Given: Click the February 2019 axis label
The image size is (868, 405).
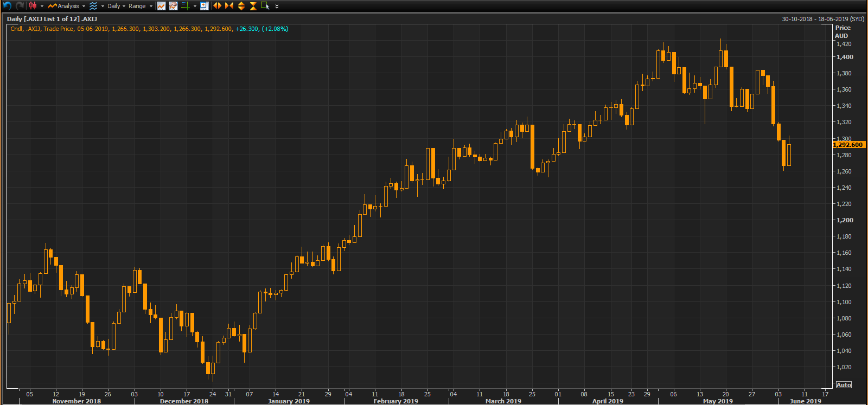Looking at the screenshot, I should pos(396,401).
